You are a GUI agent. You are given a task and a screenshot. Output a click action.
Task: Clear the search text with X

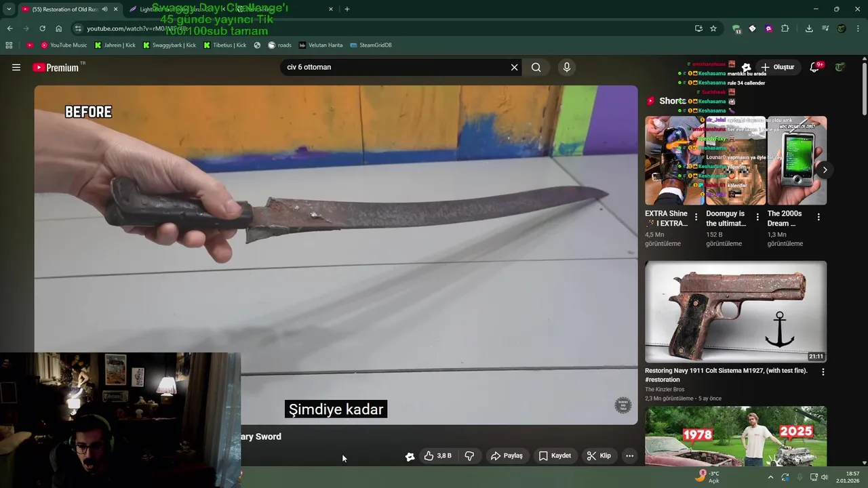pyautogui.click(x=514, y=67)
